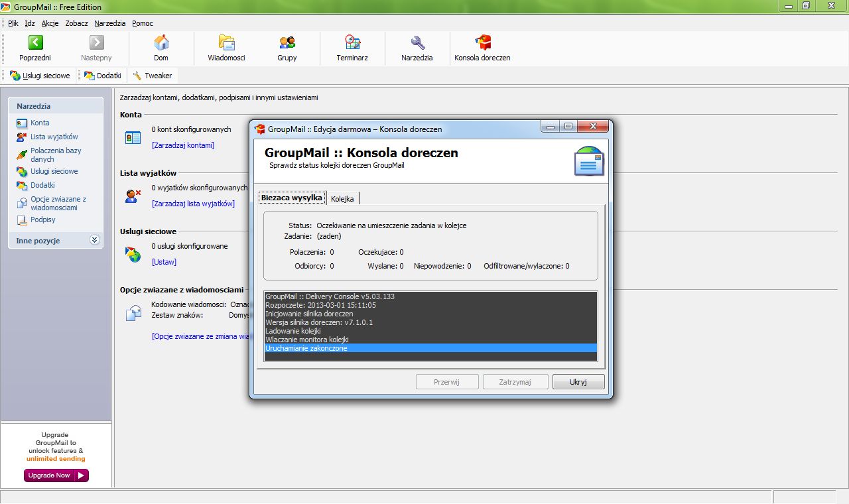
Task: Click the Ukryj button
Action: (578, 382)
